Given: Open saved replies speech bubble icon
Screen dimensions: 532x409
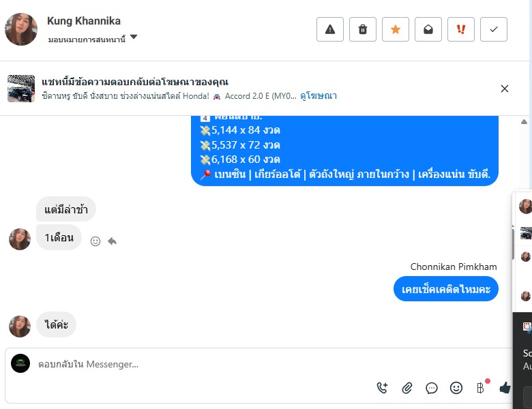Looking at the screenshot, I should click(x=432, y=388).
